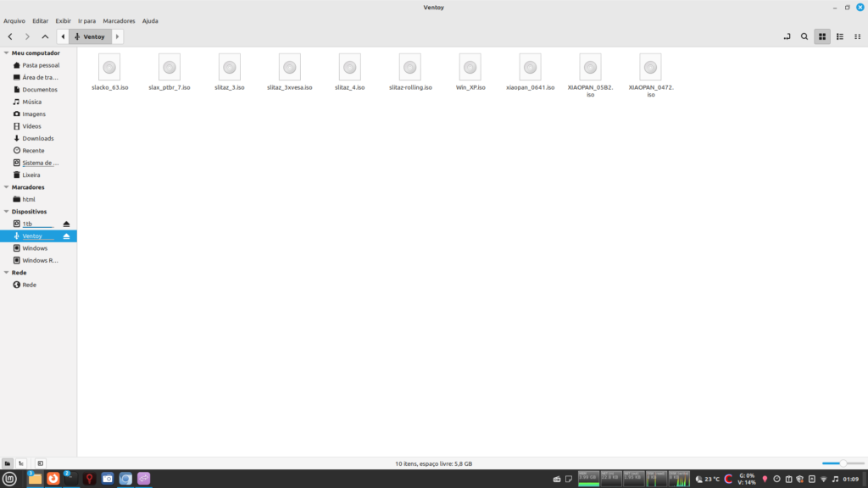Viewport: 868px width, 488px height.
Task: Go up to the parent folder
Action: (x=45, y=36)
